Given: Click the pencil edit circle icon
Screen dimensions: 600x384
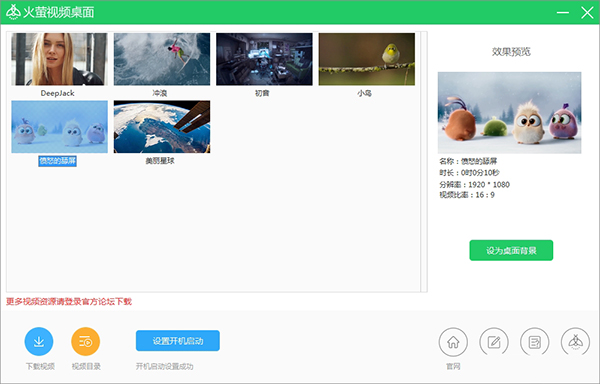Looking at the screenshot, I should click(494, 342).
